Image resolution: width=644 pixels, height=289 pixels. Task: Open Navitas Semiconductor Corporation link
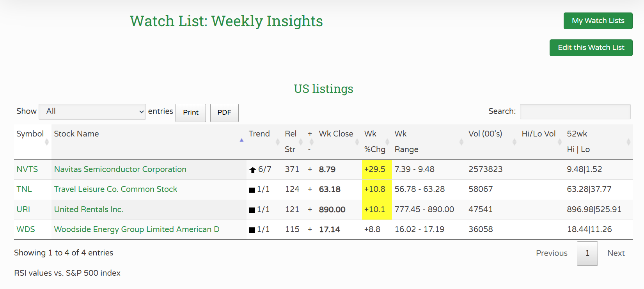point(120,169)
